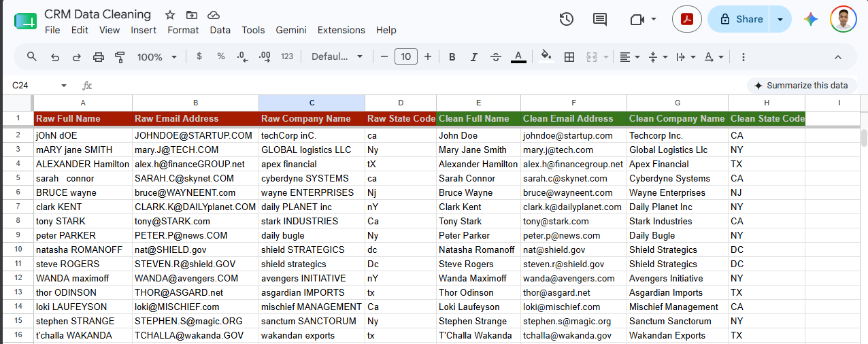
Task: Click the font size input field
Action: pos(406,56)
